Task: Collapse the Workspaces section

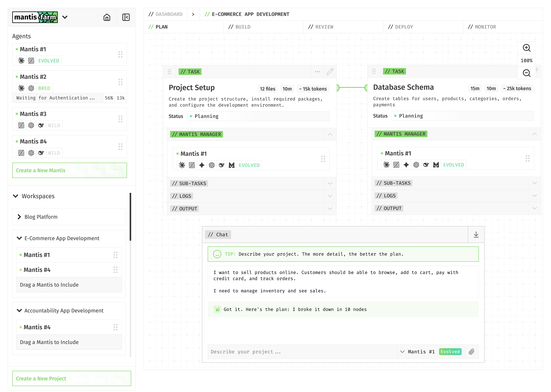Action: pos(16,196)
